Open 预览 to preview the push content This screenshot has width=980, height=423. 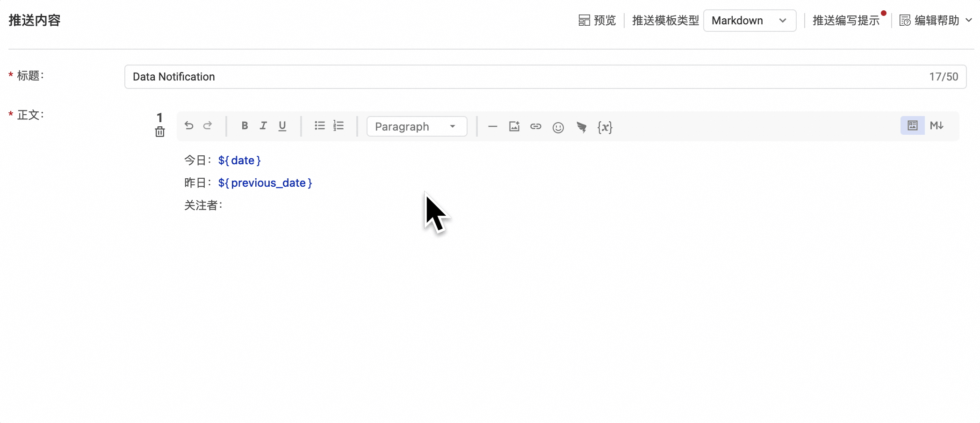(597, 20)
